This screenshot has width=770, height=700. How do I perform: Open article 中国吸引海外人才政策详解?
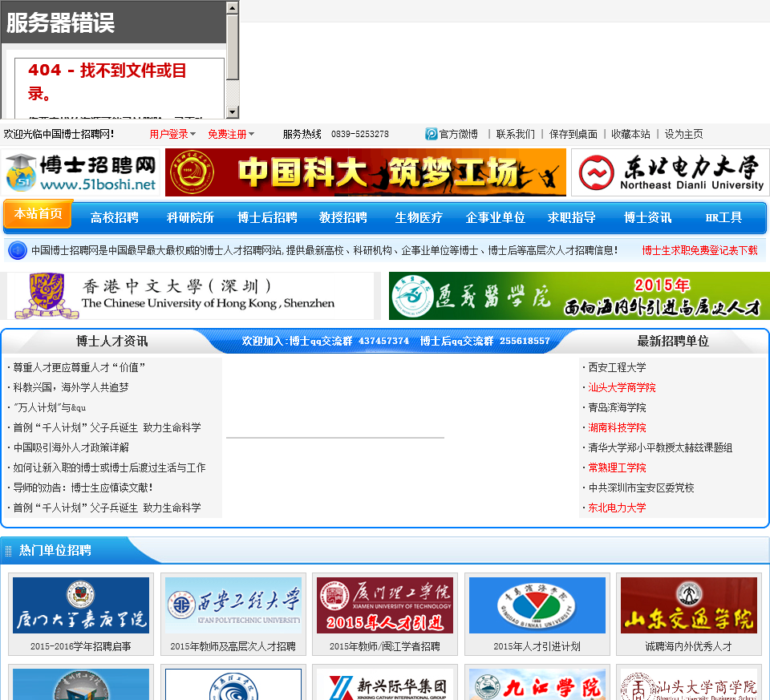tap(71, 447)
